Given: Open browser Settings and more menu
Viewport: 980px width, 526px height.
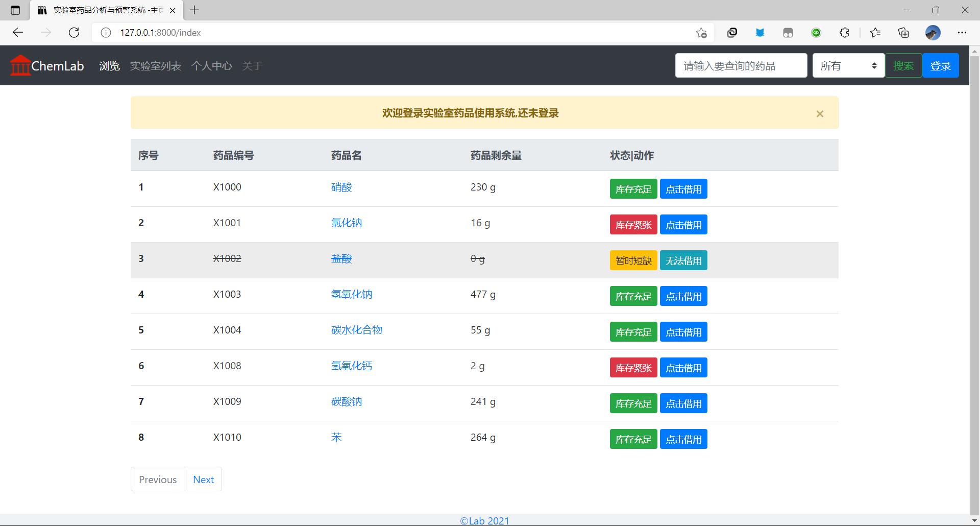Looking at the screenshot, I should (x=962, y=33).
